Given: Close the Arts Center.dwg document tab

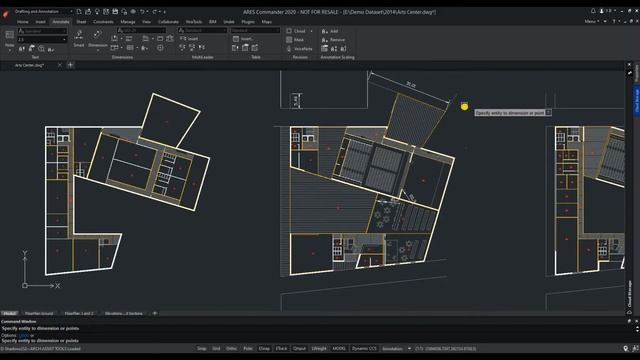Looking at the screenshot, I should point(60,65).
